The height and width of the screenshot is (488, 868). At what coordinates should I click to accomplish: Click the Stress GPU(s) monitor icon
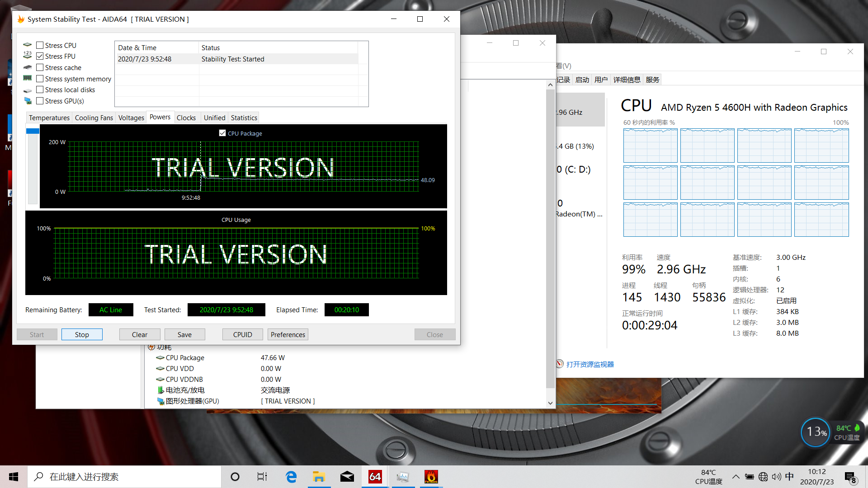tap(28, 101)
